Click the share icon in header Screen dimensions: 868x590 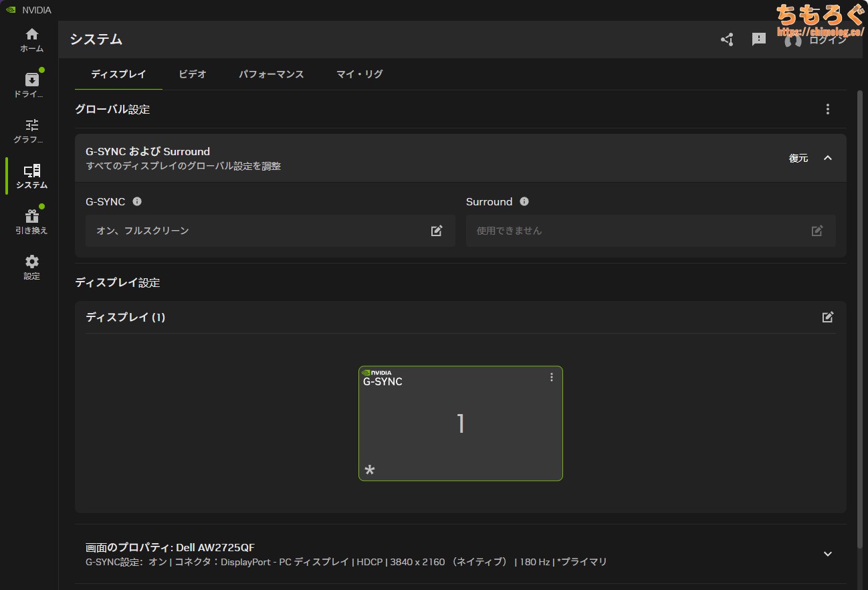pos(727,39)
